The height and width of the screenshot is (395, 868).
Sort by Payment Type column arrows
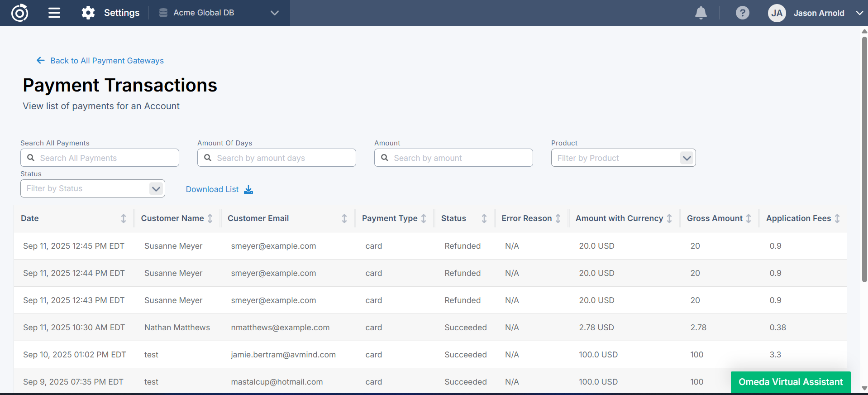tap(424, 218)
